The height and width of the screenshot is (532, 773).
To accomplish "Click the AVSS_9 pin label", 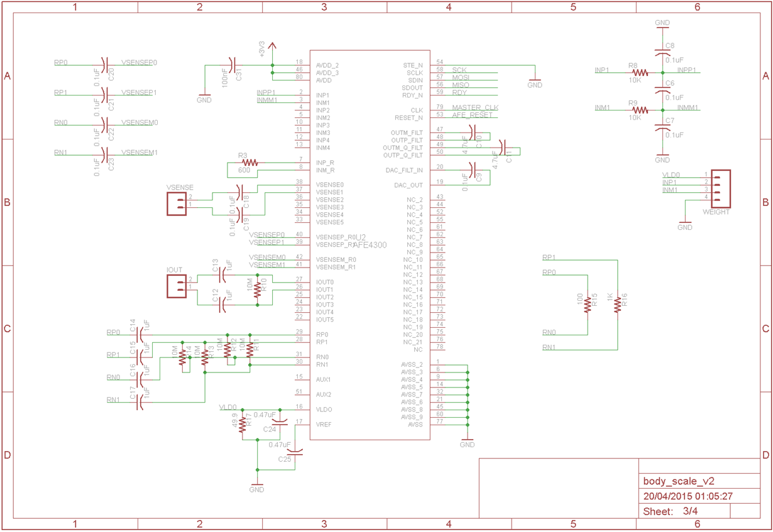I will coord(412,418).
